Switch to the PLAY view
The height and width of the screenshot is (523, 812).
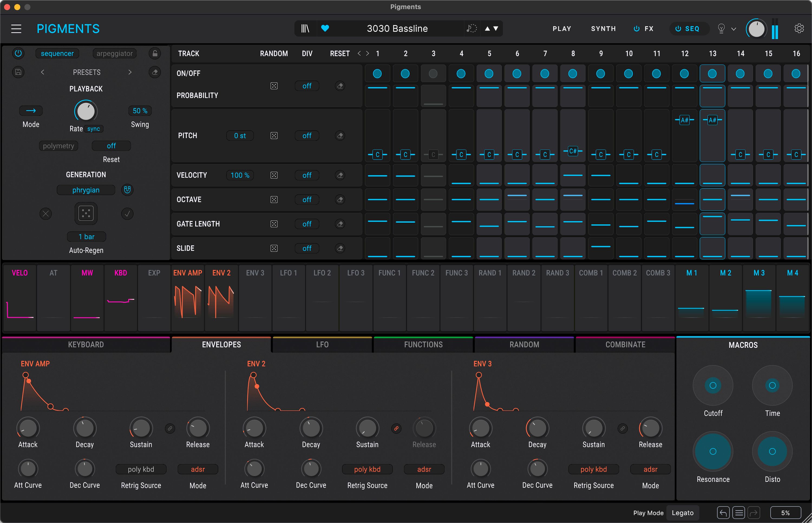point(562,29)
